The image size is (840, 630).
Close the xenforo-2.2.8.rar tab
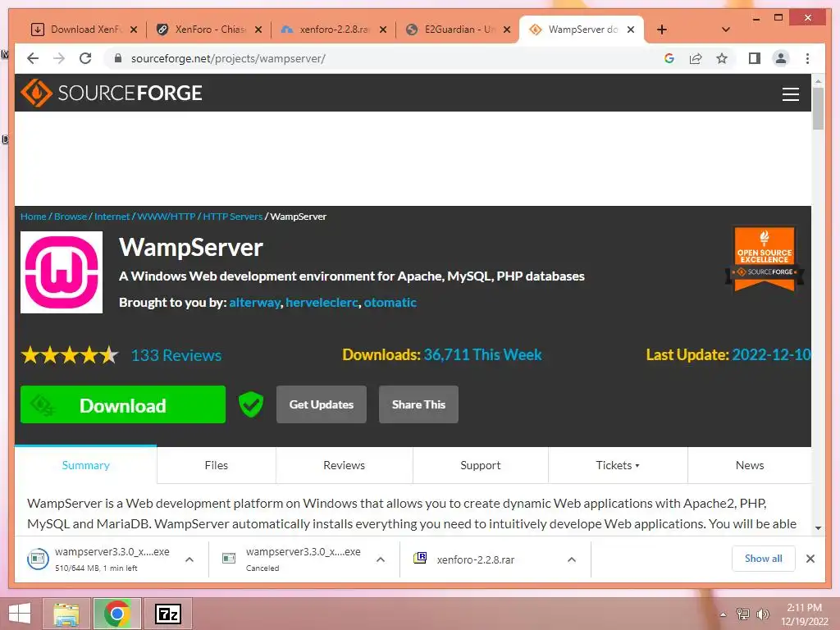point(383,30)
